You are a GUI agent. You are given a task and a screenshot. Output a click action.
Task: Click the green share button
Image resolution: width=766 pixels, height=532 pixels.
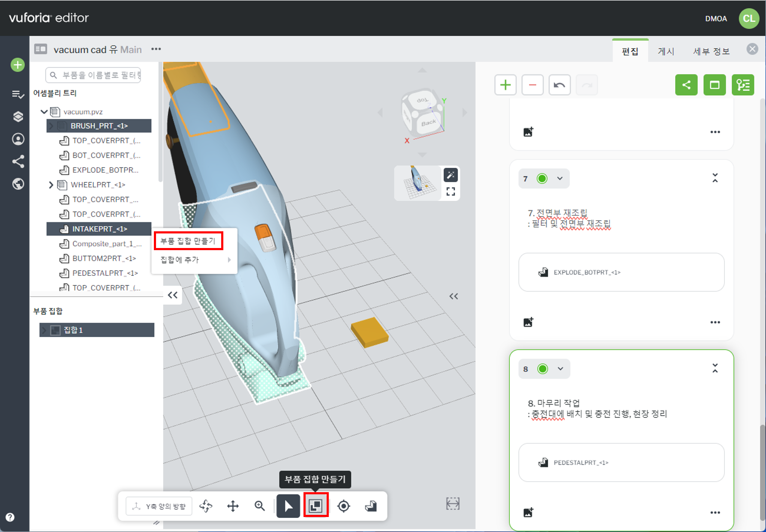click(x=686, y=85)
